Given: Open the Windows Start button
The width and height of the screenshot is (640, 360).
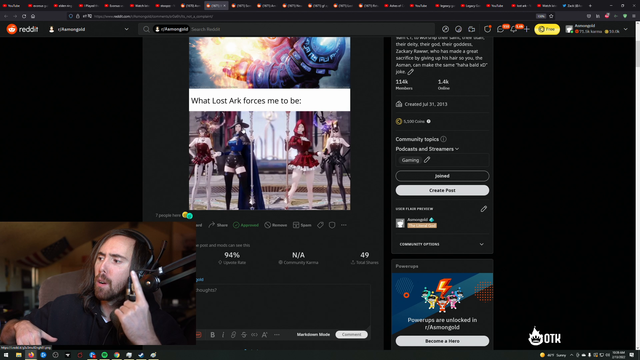Looking at the screenshot, I should [6, 355].
